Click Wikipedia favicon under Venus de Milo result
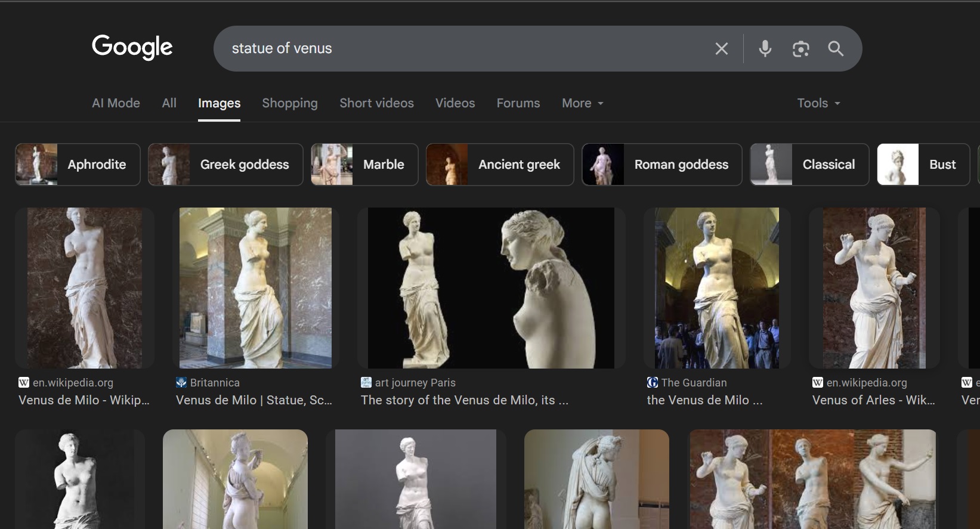 point(24,382)
